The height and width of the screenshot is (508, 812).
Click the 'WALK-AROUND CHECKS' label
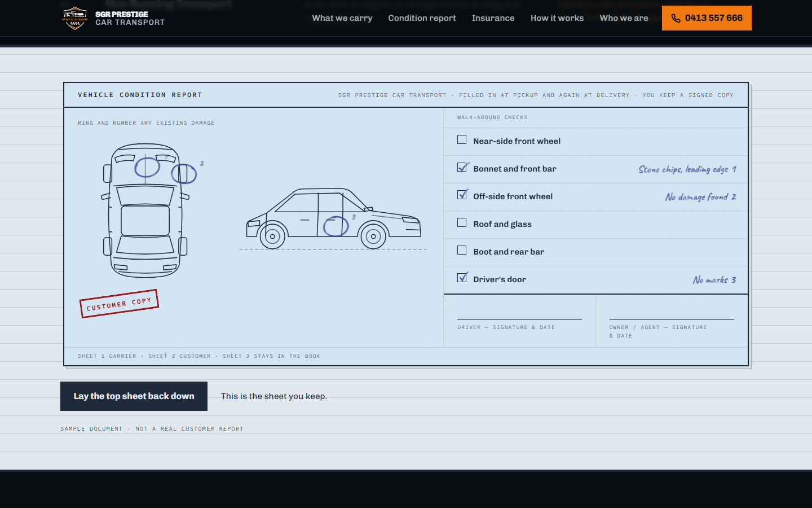492,117
